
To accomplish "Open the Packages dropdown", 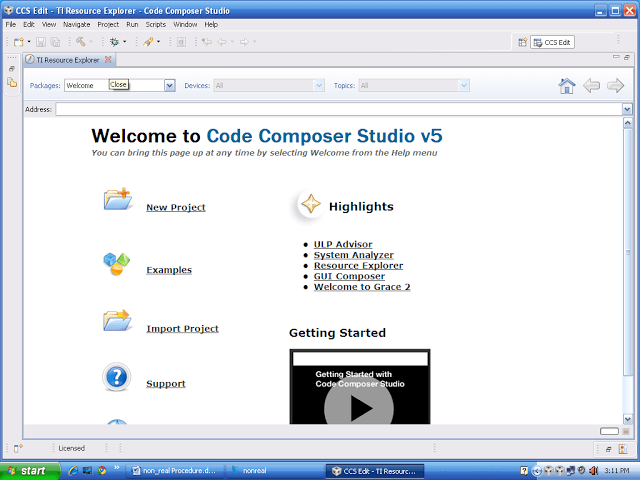I will point(170,85).
